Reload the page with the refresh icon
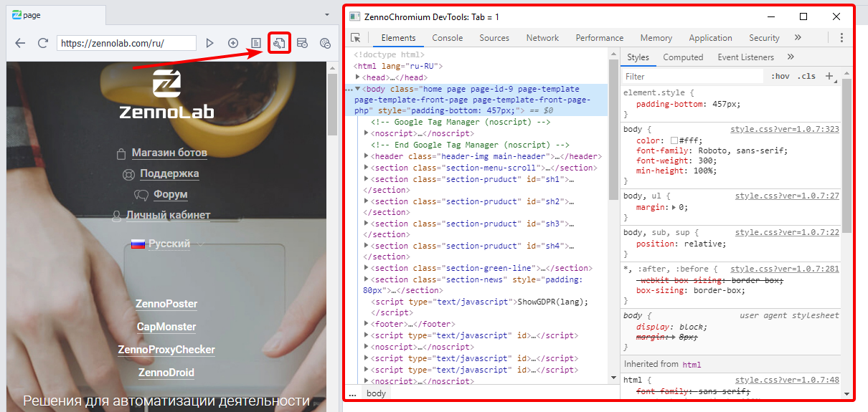868x412 pixels. (43, 43)
